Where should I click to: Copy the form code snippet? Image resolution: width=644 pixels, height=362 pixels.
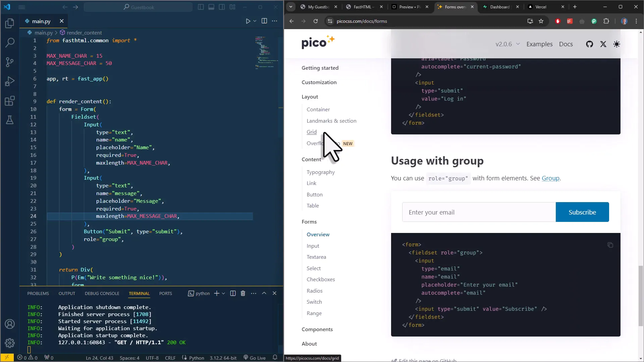pyautogui.click(x=610, y=245)
